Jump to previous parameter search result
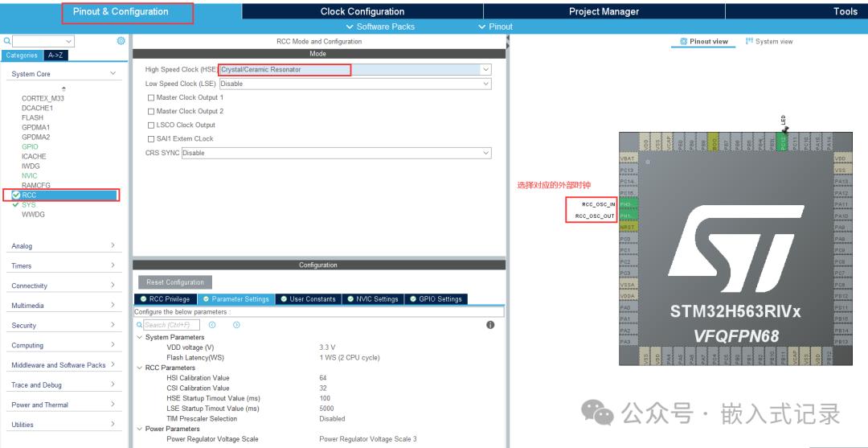This screenshot has width=868, height=448. [212, 325]
